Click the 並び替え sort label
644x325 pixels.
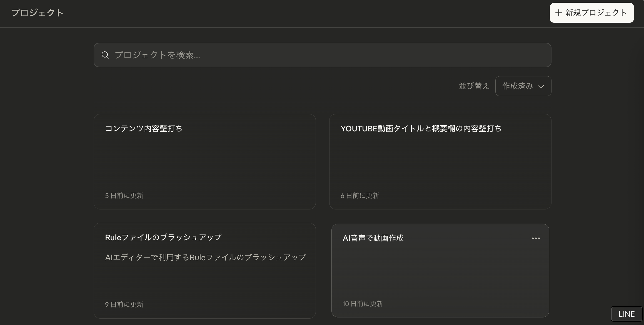pyautogui.click(x=474, y=86)
